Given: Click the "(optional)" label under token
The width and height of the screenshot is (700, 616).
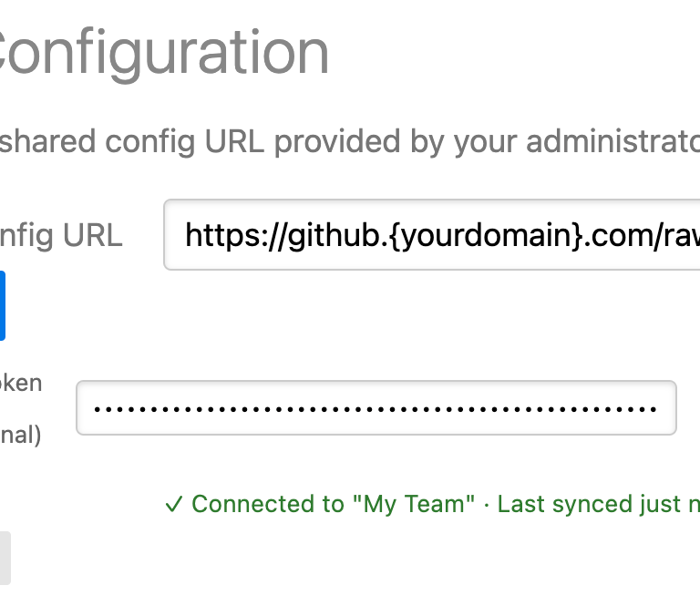Looking at the screenshot, I should 21,436.
